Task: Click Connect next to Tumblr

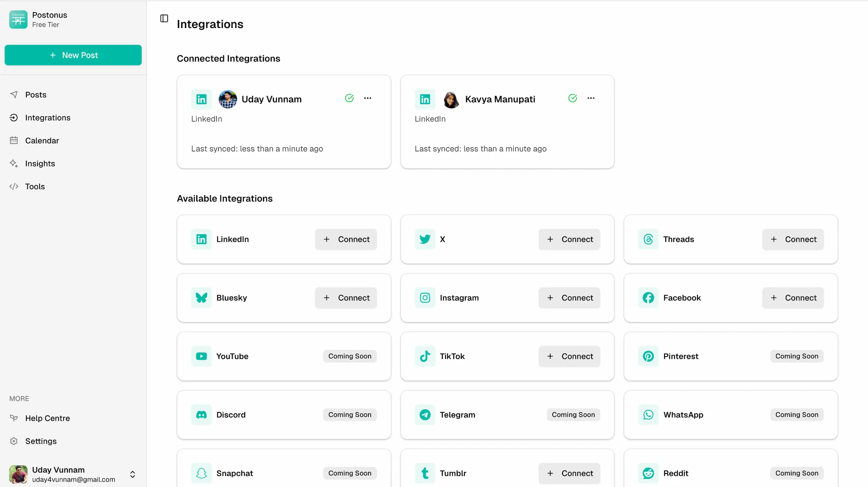Action: [x=569, y=473]
